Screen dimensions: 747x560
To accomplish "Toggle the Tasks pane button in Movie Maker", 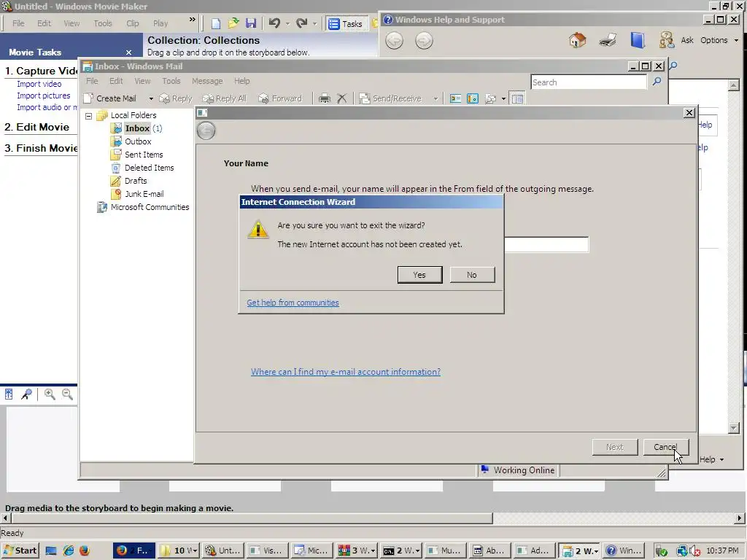I will pyautogui.click(x=347, y=24).
